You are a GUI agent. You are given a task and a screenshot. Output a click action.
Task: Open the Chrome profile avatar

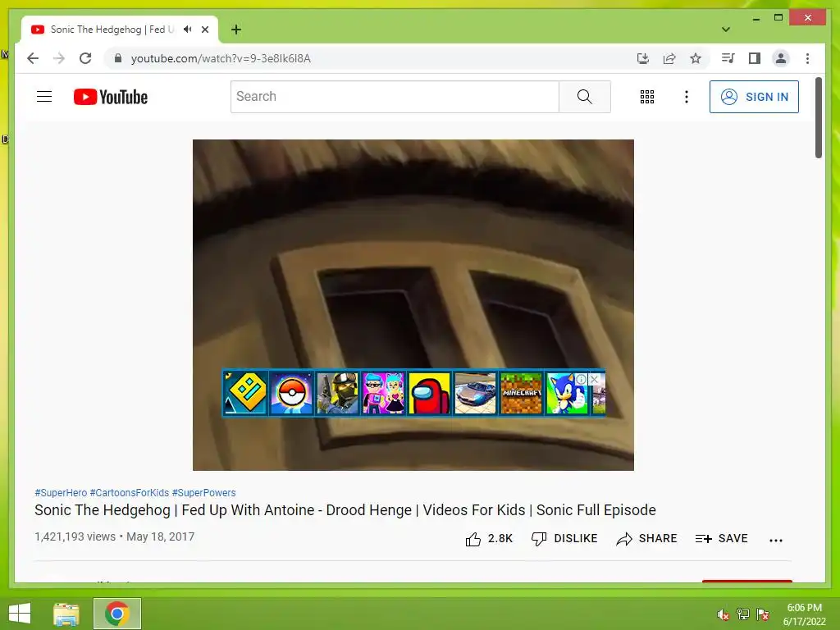[x=781, y=58]
